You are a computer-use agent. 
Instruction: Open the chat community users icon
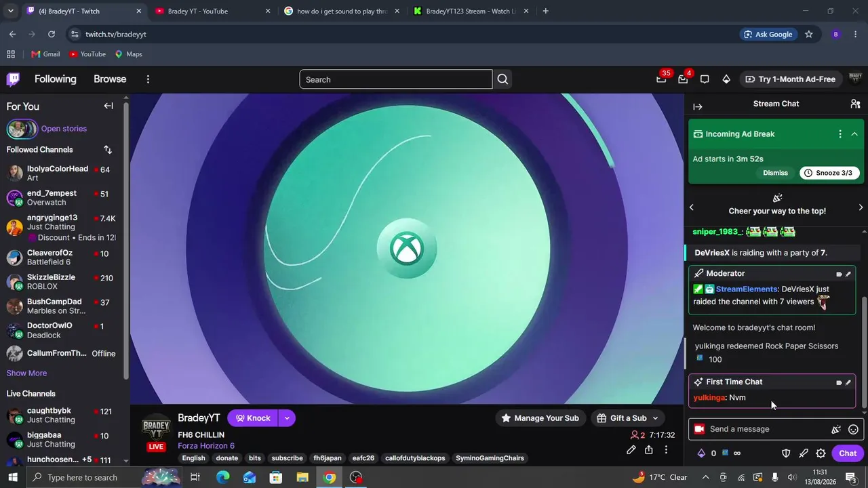point(855,104)
